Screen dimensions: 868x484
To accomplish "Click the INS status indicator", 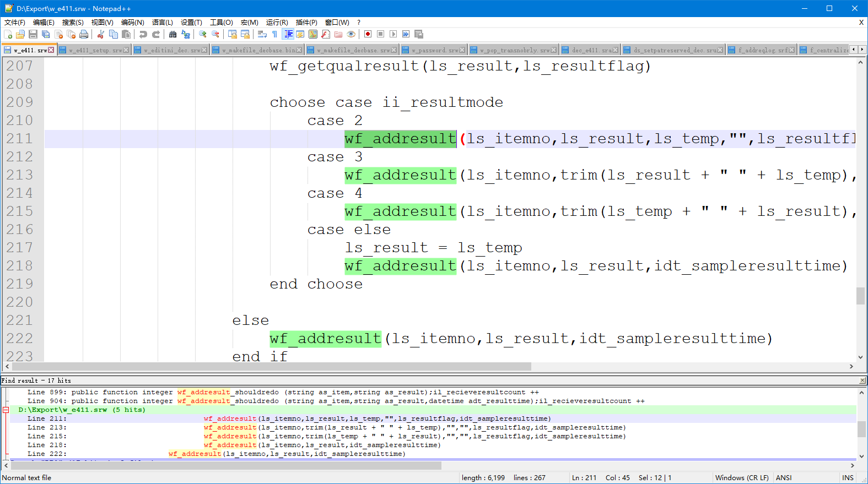I will pyautogui.click(x=848, y=478).
